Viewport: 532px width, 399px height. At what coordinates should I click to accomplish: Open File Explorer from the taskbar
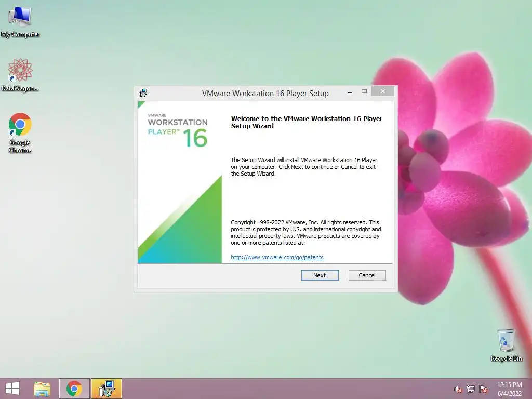(x=42, y=389)
